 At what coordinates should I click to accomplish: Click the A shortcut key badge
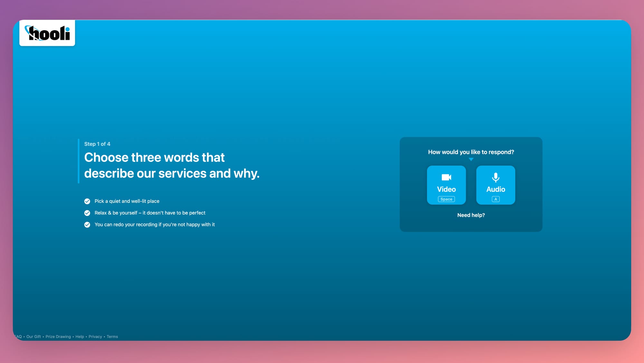coord(496,199)
